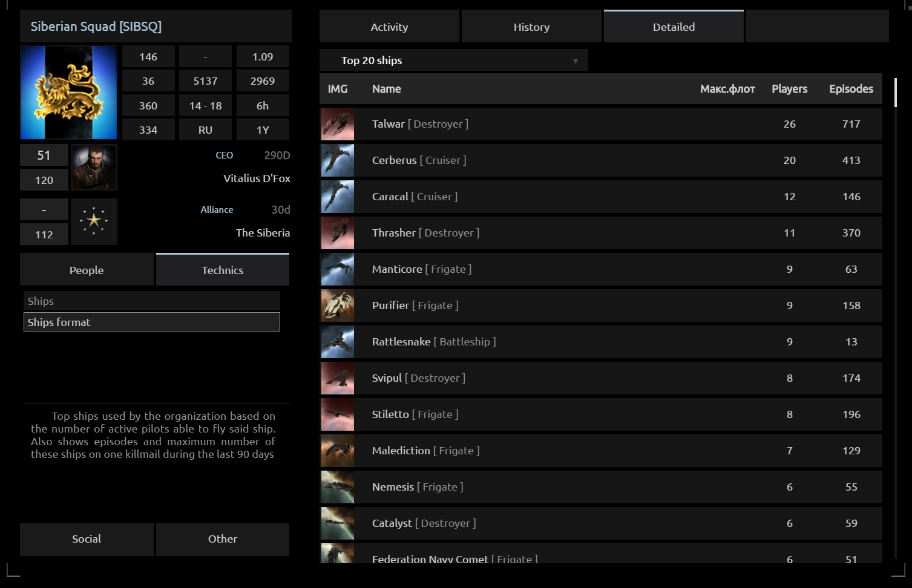Click the Stiletto [ Frigate ] name
The height and width of the screenshot is (588, 912).
click(x=415, y=414)
